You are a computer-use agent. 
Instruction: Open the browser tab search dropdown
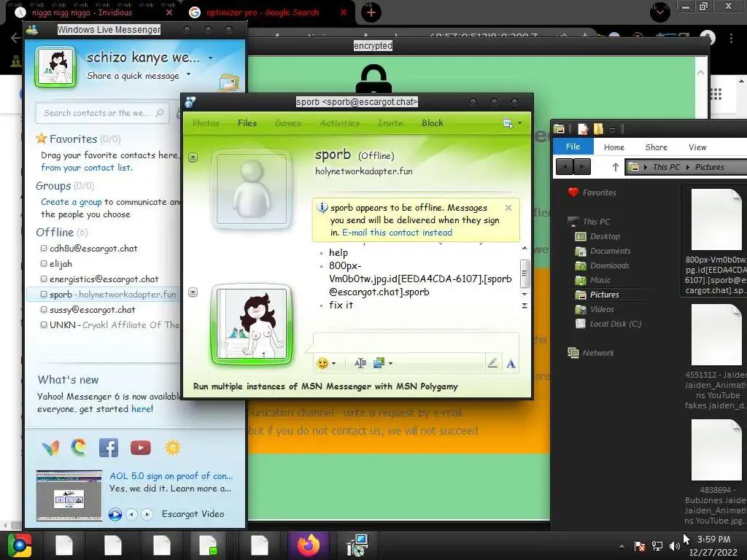click(659, 12)
